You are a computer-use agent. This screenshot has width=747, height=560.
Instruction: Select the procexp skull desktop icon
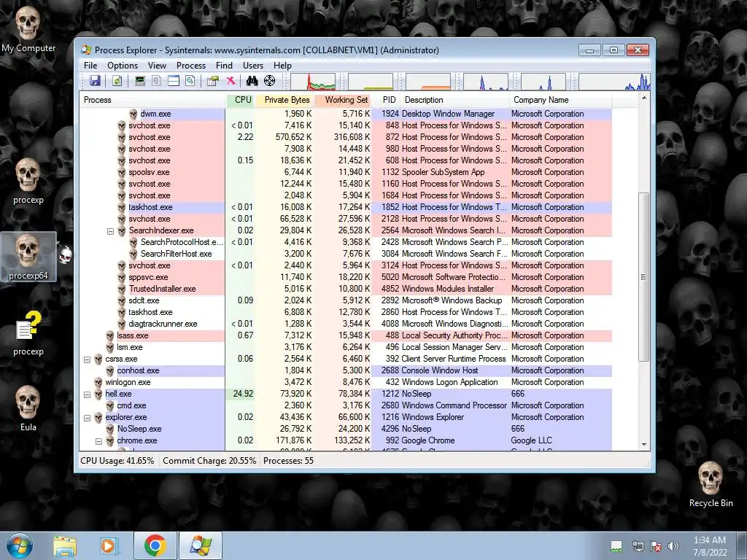click(28, 182)
